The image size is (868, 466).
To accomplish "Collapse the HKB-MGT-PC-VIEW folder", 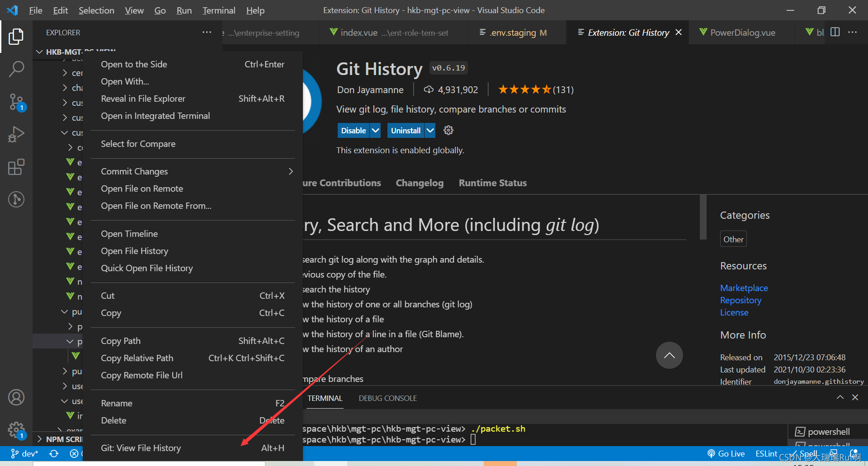I will click(x=39, y=52).
